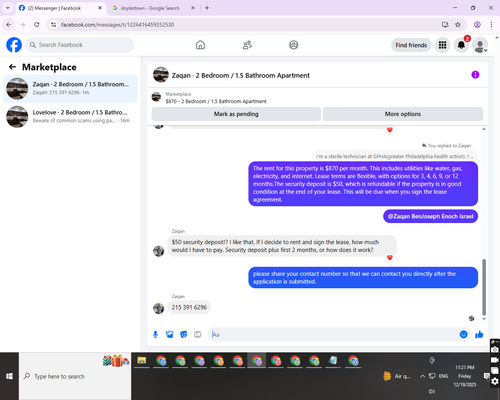Click the @Zaqan BenJoseph Enoch Israel mention
Screen dimensions: 500x400
point(430,216)
